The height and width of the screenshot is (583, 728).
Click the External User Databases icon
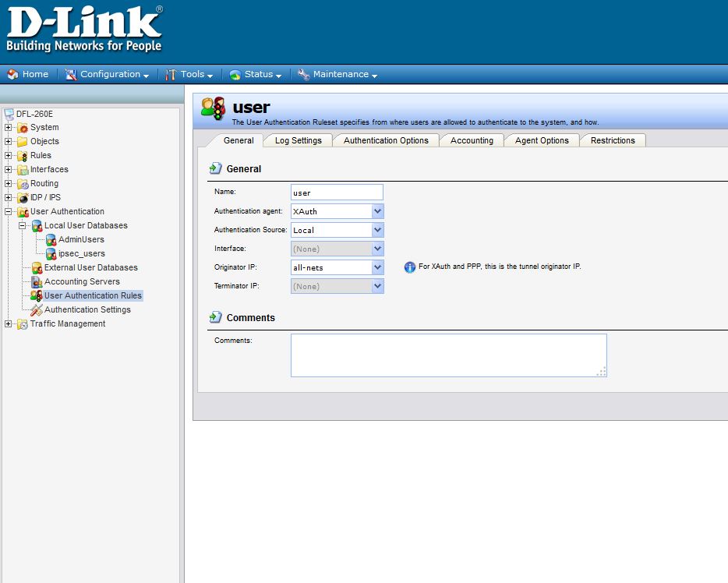pos(37,268)
